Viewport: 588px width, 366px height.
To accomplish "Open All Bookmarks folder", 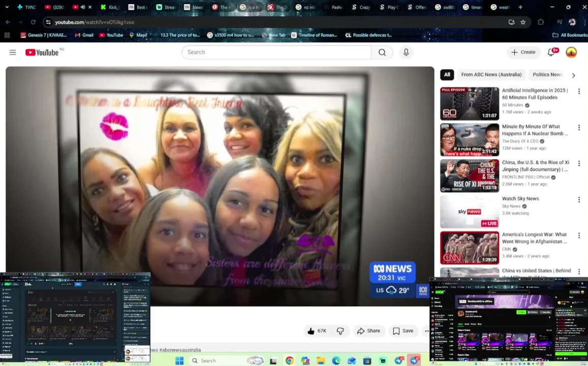I will click(x=570, y=35).
